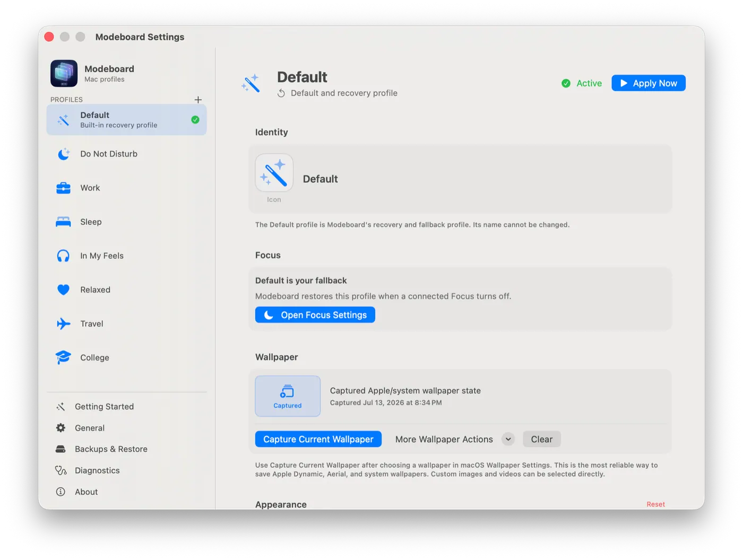
Task: Click the Modeboard Settings window title
Action: [x=140, y=37]
